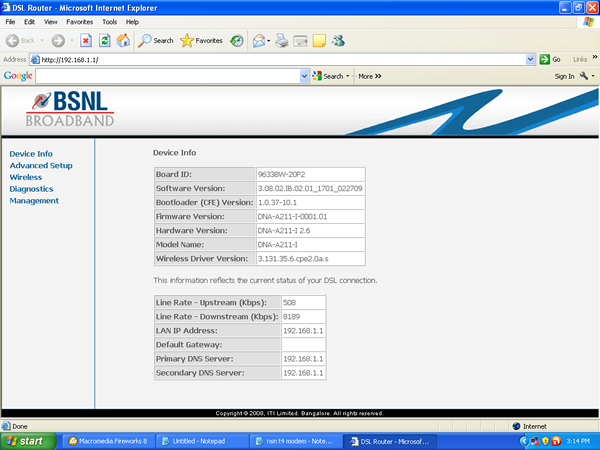Expand the Back button history dropdown

(42, 41)
